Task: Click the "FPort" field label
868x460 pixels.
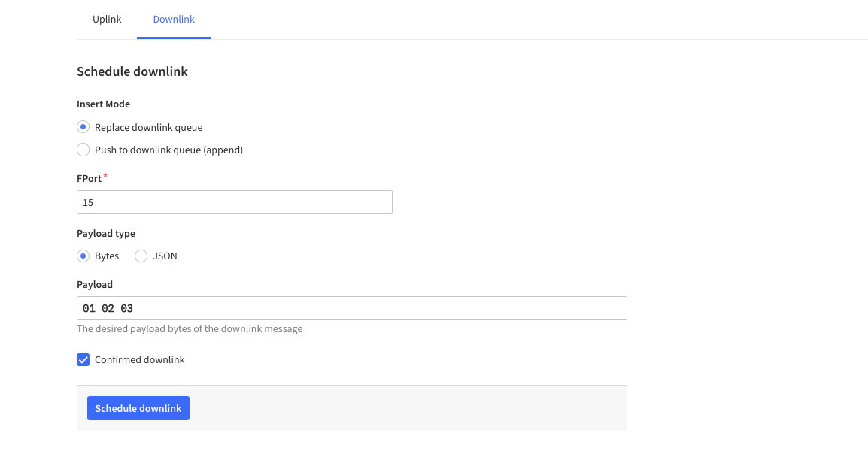Action: [89, 178]
